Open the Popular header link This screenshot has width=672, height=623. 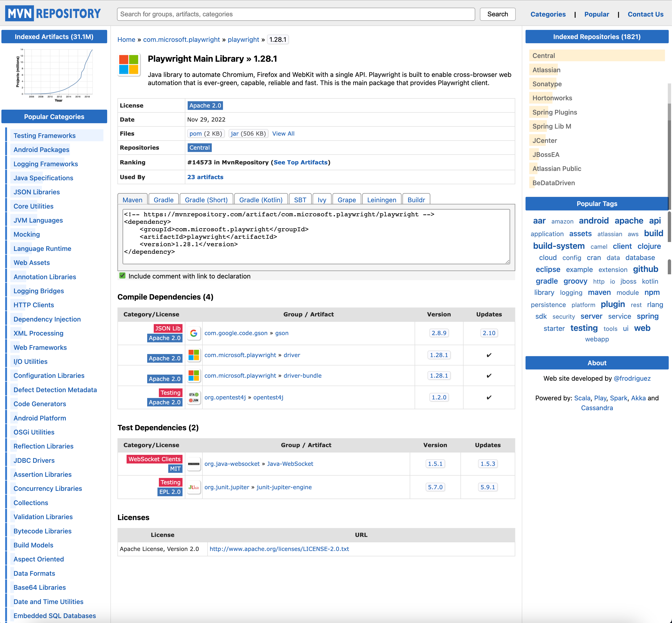tap(596, 14)
